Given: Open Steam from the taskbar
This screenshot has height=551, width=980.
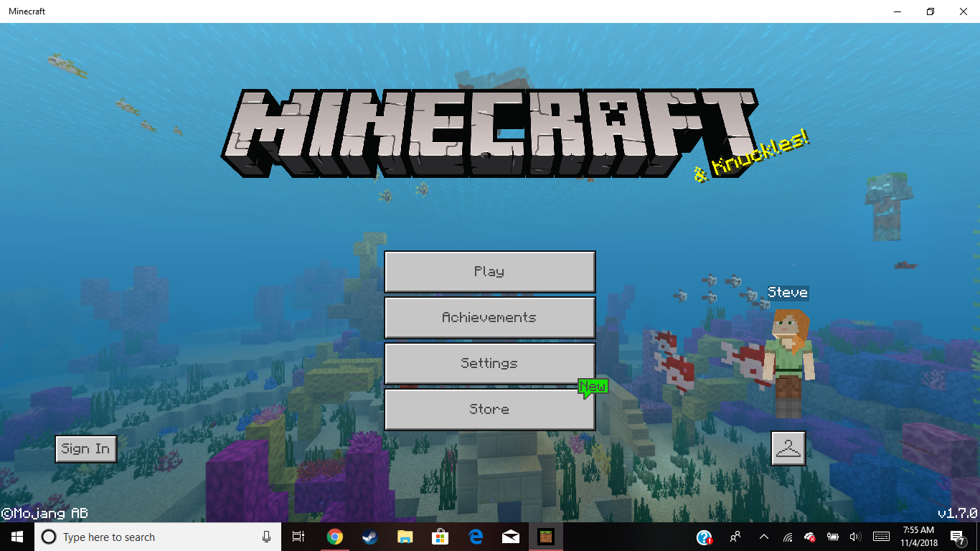Looking at the screenshot, I should coord(369,537).
